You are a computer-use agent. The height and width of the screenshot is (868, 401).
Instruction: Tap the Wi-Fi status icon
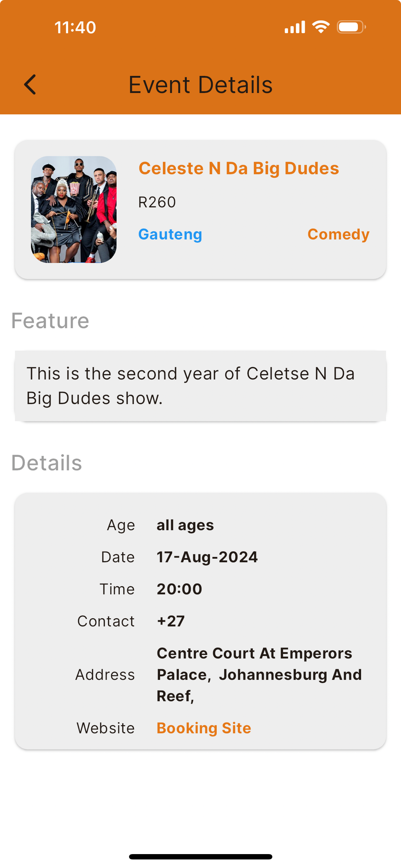coord(321,27)
